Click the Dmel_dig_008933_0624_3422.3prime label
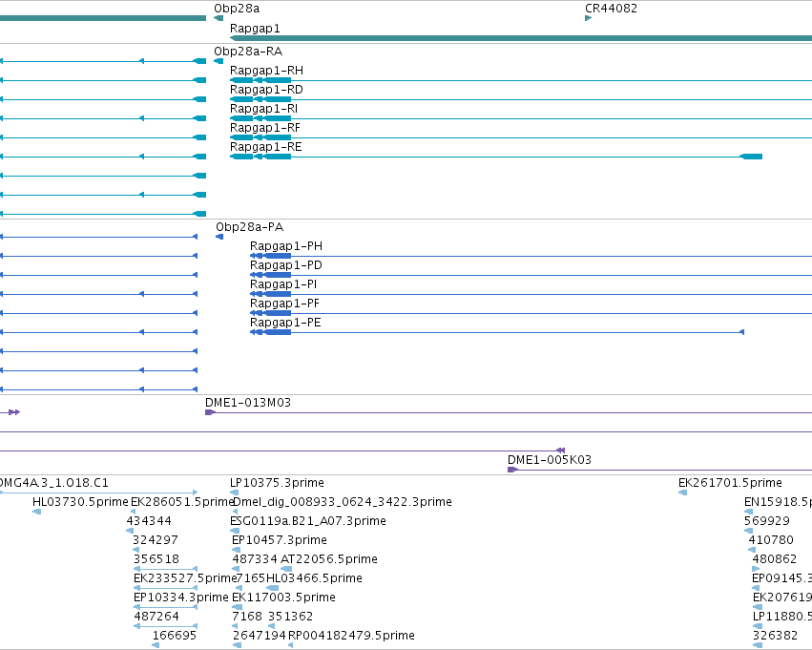This screenshot has height=650, width=812. pyautogui.click(x=343, y=502)
